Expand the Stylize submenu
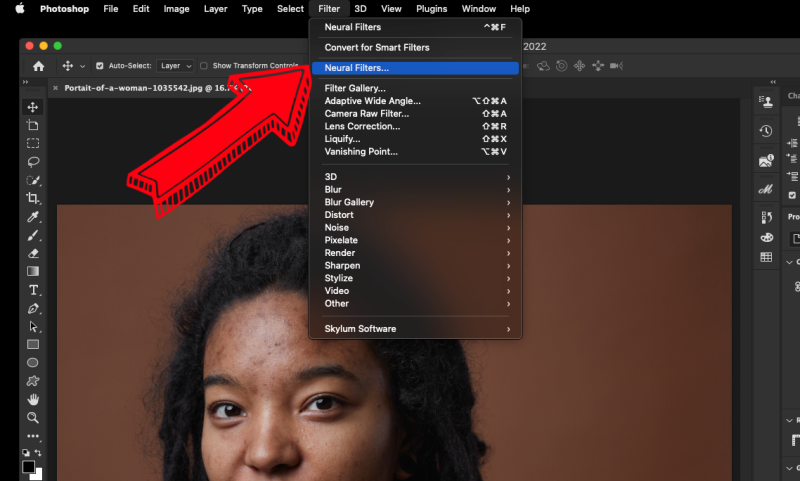 416,279
